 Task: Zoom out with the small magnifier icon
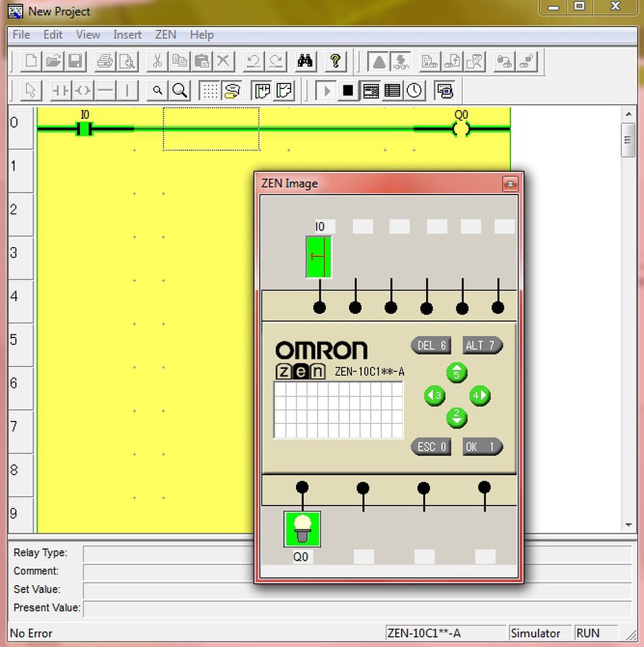[157, 90]
